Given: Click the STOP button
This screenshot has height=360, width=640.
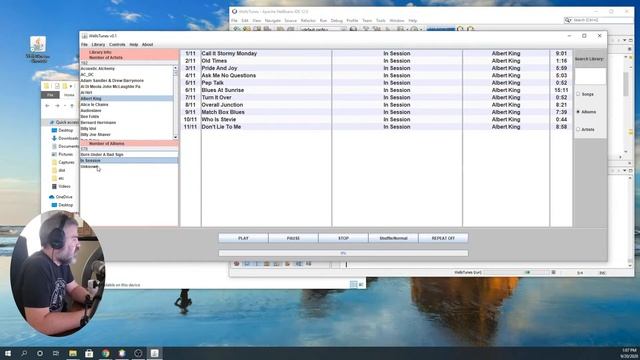Looking at the screenshot, I should [x=343, y=238].
